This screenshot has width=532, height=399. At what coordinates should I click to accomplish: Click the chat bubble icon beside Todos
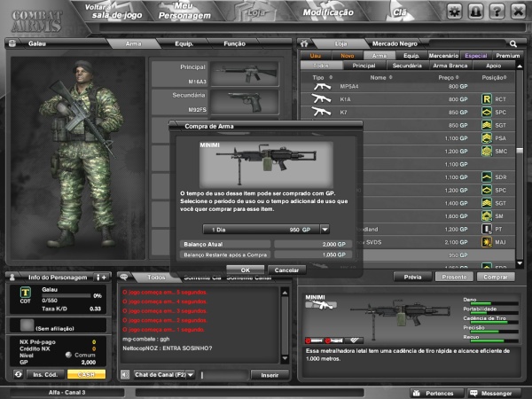pos(124,278)
